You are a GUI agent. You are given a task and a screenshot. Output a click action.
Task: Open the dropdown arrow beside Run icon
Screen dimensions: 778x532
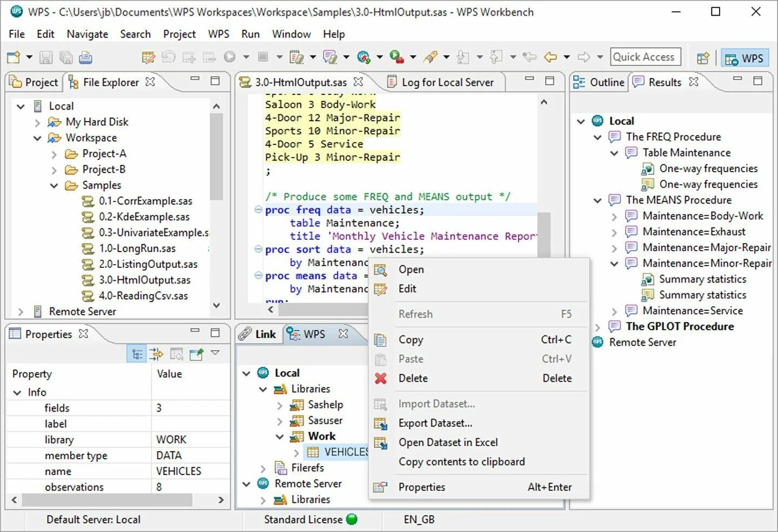(246, 57)
